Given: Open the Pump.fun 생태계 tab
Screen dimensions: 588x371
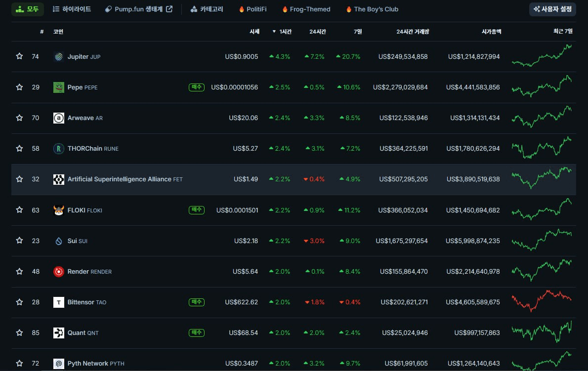Looking at the screenshot, I should 139,9.
